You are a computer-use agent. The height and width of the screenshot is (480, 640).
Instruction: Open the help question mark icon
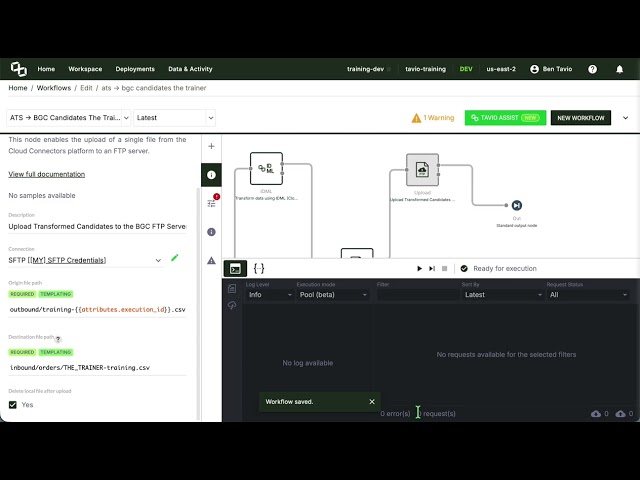pyautogui.click(x=592, y=69)
